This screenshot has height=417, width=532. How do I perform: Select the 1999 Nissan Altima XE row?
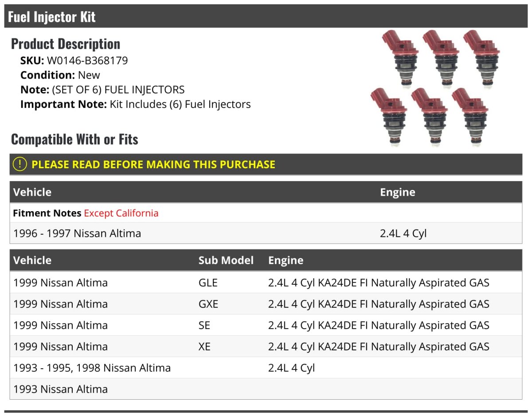point(266,346)
